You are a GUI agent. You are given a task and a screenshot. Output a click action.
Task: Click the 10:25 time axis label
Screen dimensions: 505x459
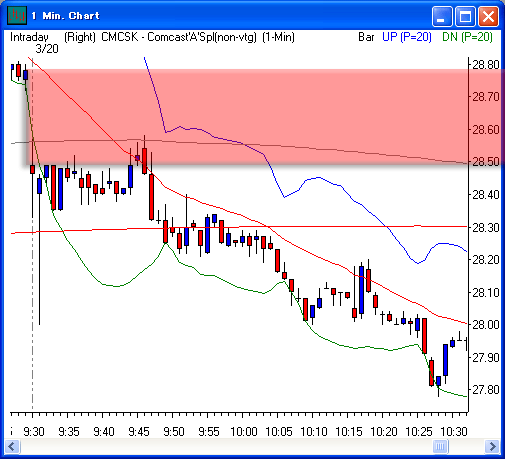coord(419,432)
